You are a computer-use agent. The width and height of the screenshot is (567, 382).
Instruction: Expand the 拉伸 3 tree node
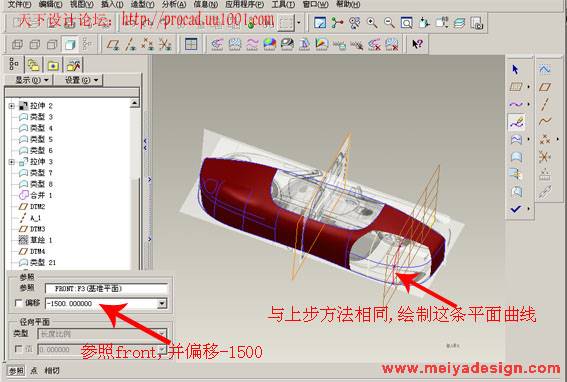(x=12, y=162)
